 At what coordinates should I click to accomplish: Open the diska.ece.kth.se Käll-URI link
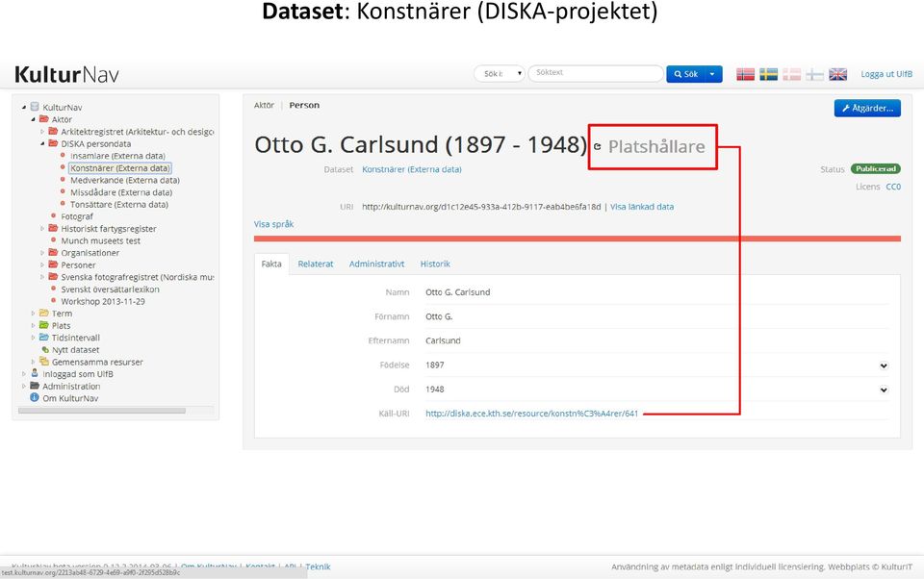(531, 414)
